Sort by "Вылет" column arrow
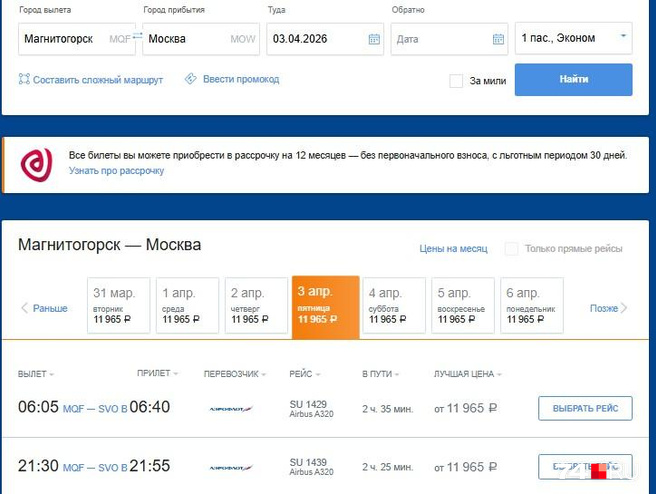This screenshot has height=494, width=656. click(x=52, y=374)
